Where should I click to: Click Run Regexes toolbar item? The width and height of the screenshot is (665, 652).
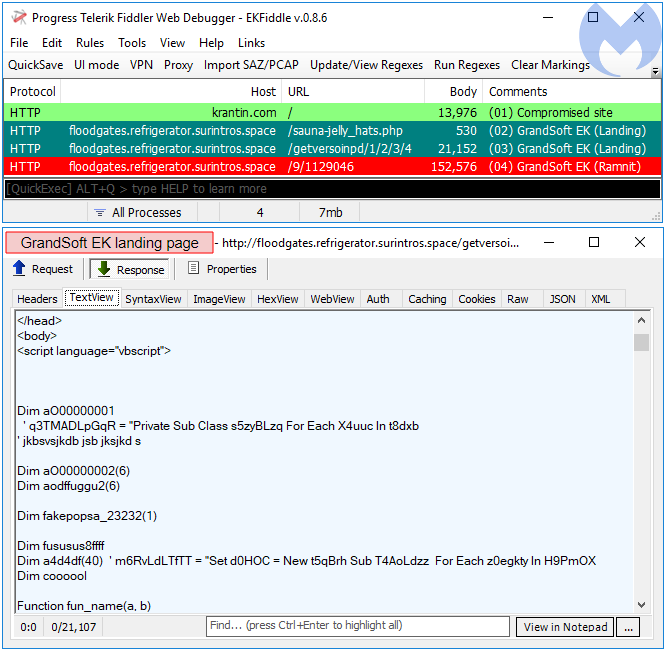click(x=467, y=65)
